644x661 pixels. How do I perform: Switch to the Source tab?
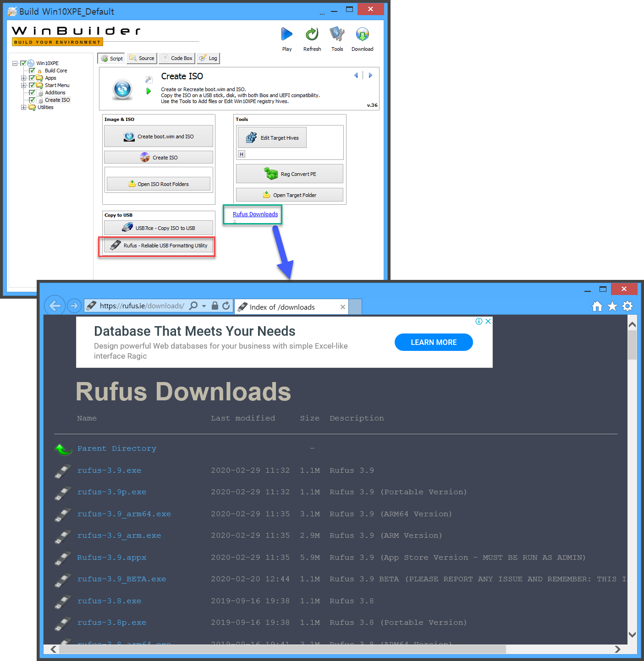(x=142, y=58)
